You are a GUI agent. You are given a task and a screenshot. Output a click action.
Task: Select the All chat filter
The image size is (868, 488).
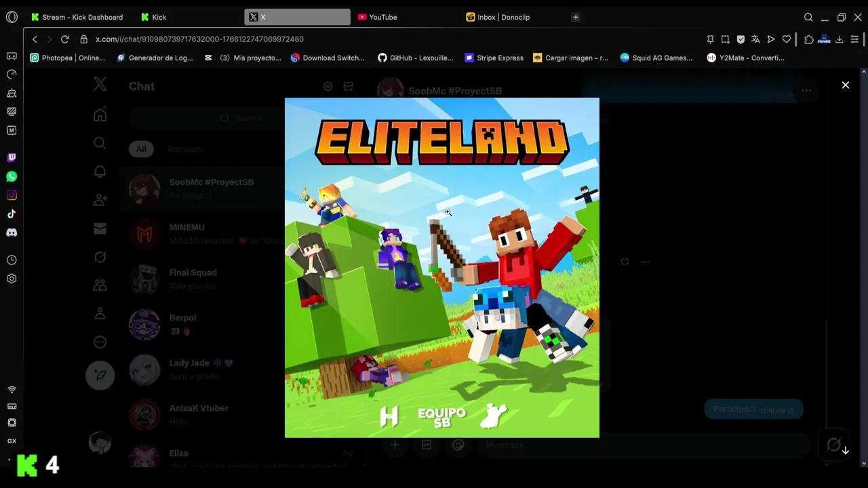point(141,149)
